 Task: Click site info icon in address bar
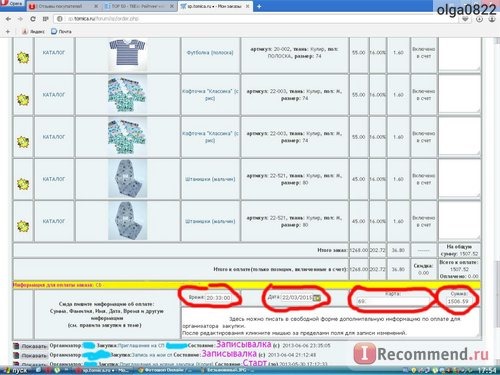point(60,19)
